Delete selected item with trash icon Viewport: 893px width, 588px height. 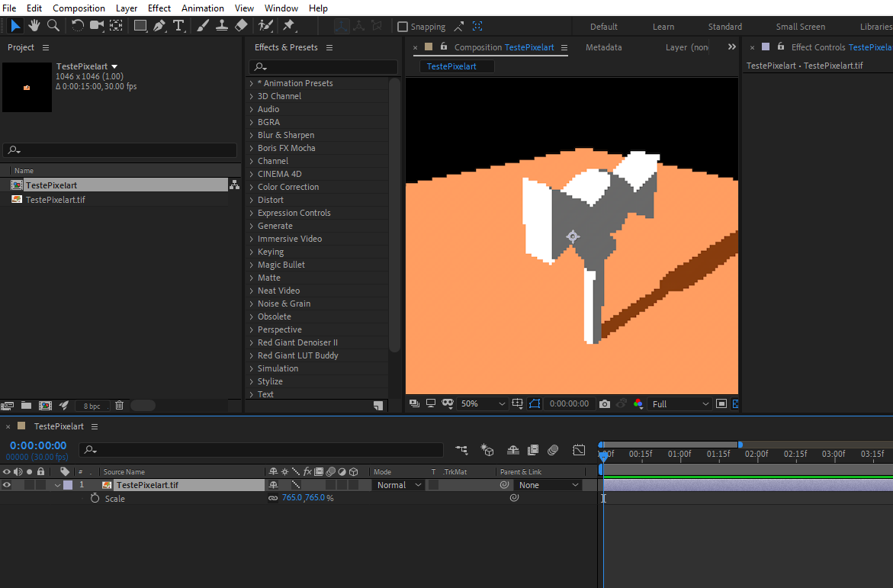click(x=119, y=406)
